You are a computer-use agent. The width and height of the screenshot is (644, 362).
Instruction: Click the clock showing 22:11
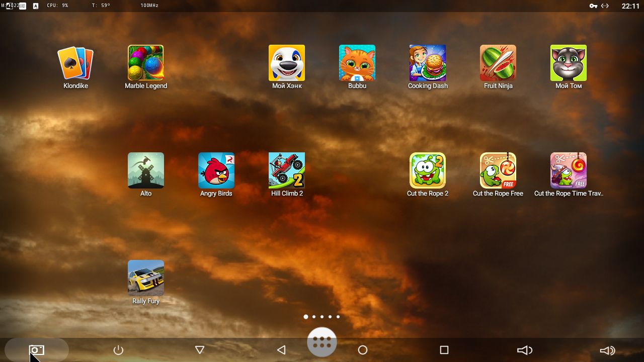coord(630,6)
